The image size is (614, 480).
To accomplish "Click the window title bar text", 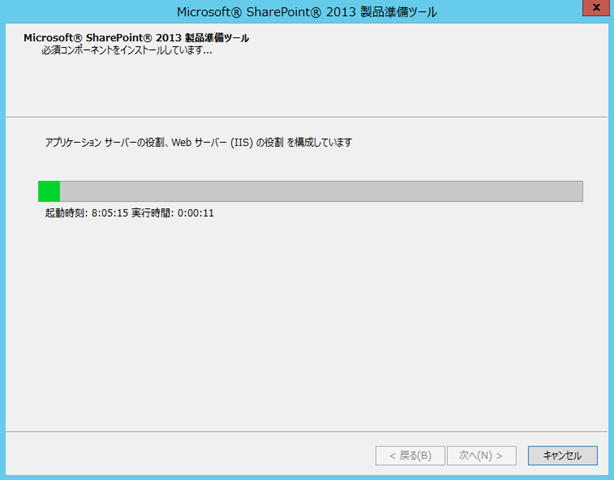I will click(307, 12).
